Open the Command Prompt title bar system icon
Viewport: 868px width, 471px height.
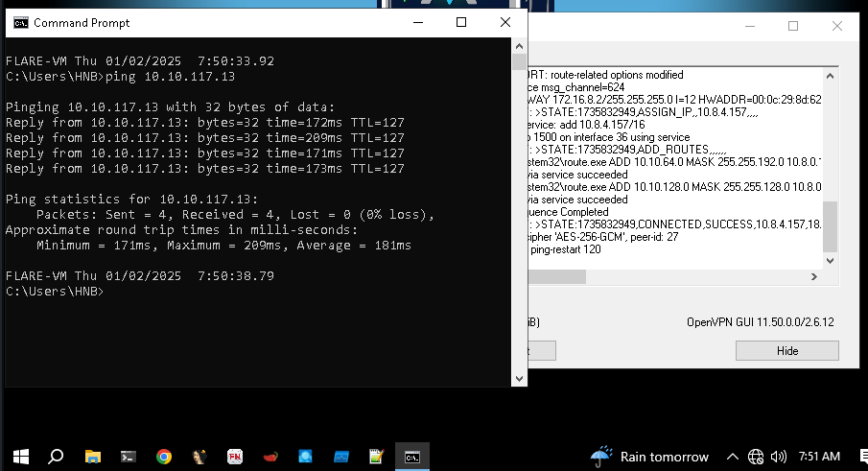point(20,22)
